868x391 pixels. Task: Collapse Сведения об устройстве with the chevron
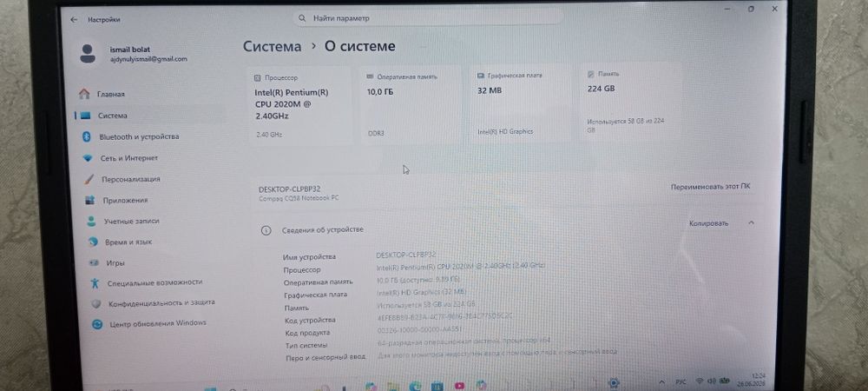click(751, 222)
